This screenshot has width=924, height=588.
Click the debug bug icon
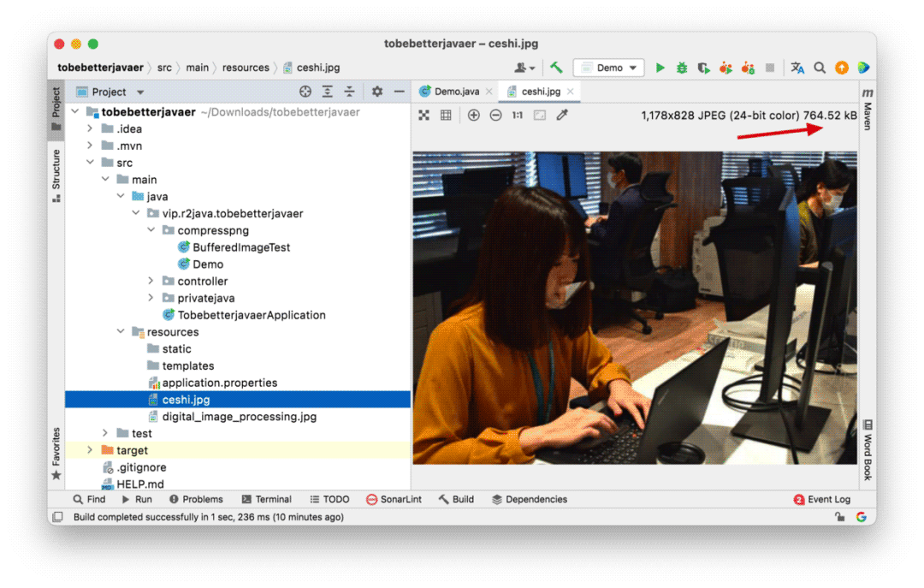point(682,68)
